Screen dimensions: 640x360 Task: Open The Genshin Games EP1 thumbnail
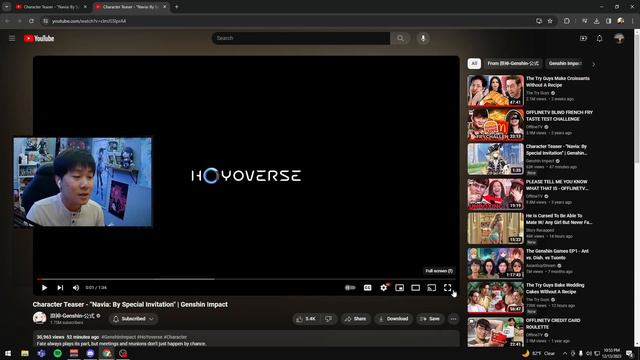(496, 263)
